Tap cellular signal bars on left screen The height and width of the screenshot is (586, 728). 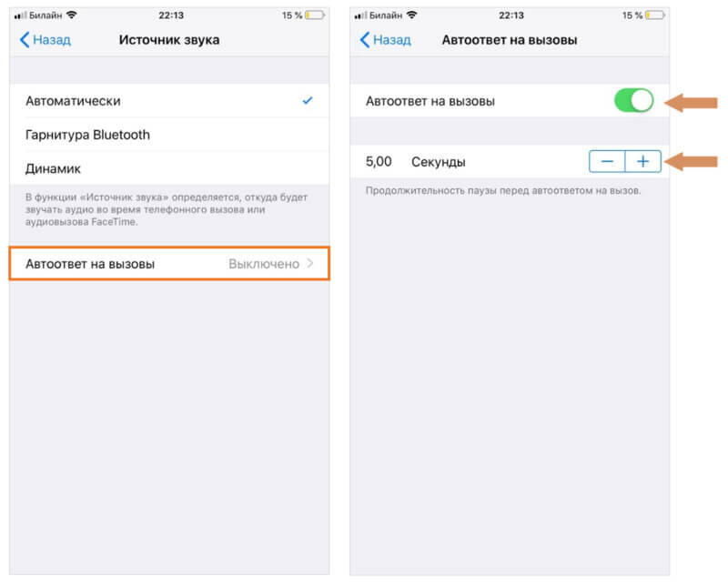[x=20, y=15]
